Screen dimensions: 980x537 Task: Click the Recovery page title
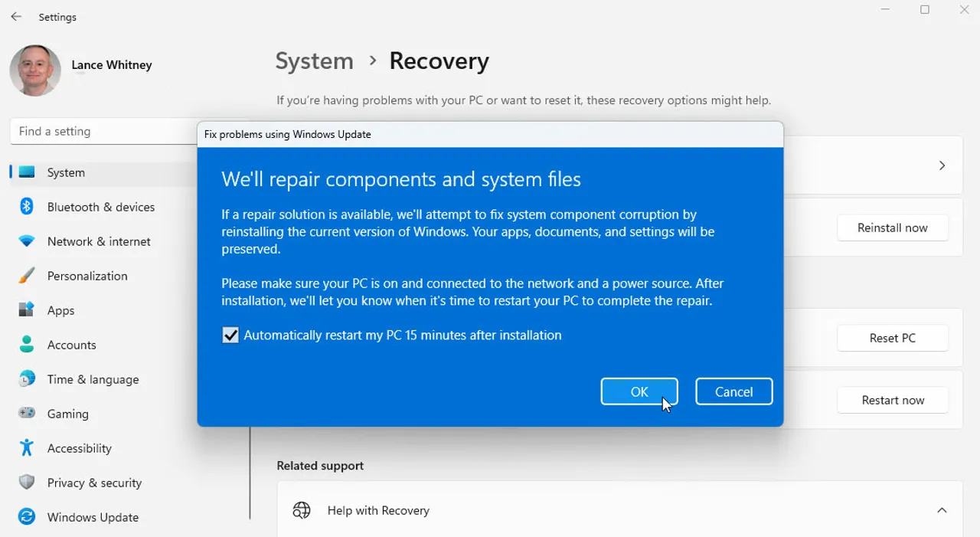coord(439,61)
